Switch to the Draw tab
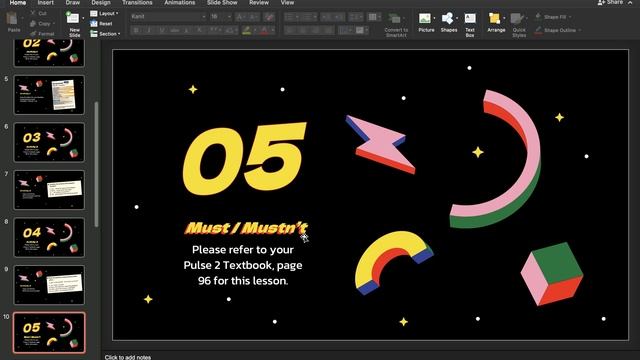The height and width of the screenshot is (360, 640). pyautogui.click(x=73, y=2)
